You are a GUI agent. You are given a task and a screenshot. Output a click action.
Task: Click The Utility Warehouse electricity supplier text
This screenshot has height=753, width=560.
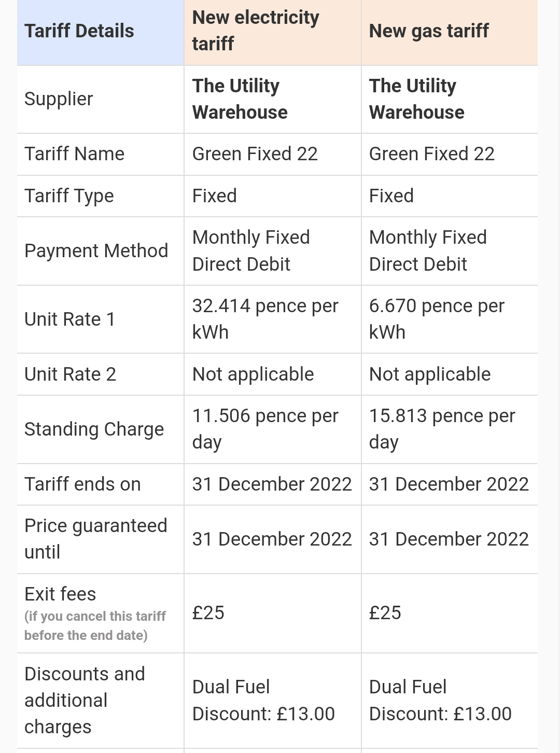pyautogui.click(x=240, y=99)
